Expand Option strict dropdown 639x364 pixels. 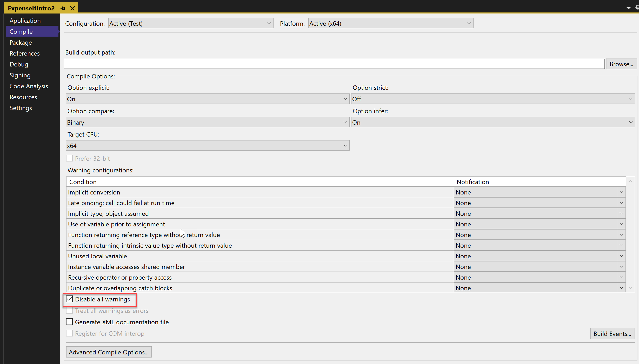(631, 99)
